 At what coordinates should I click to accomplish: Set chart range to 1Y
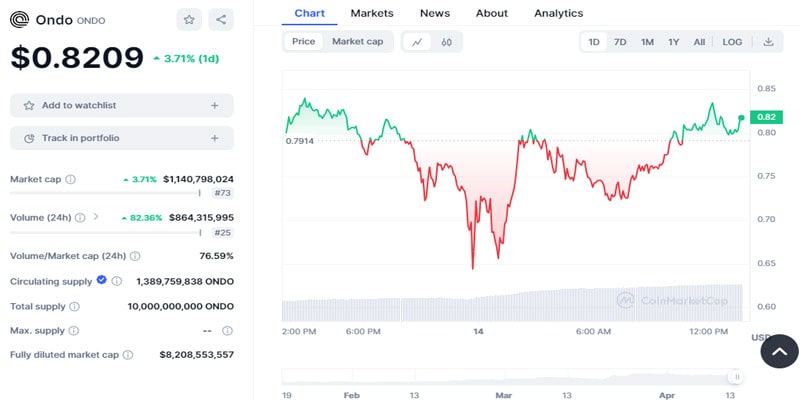673,42
